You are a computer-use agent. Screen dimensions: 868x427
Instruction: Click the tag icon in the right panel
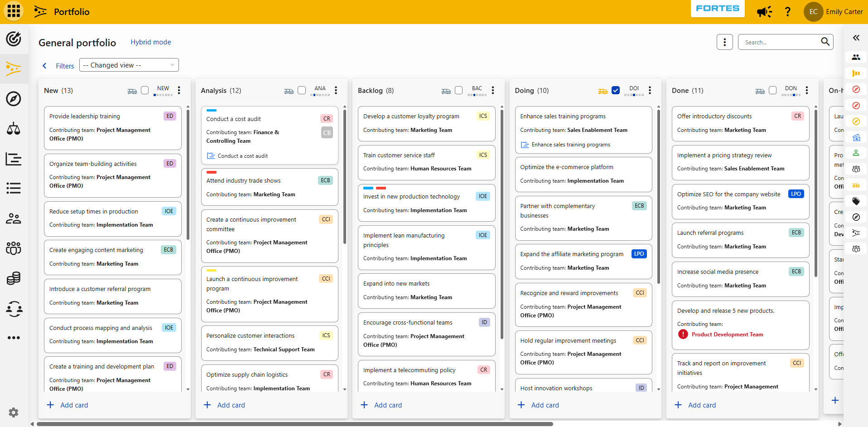point(856,201)
